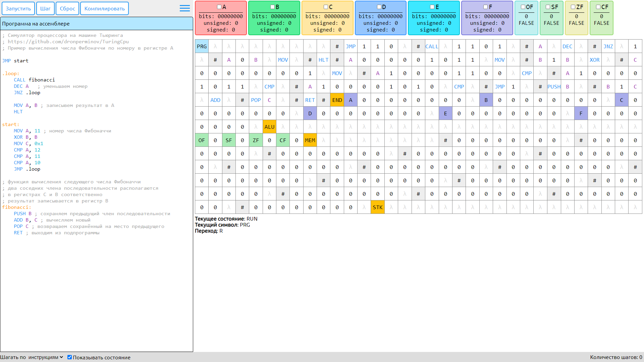
Task: Click the Компилировать compile tab
Action: point(105,7)
